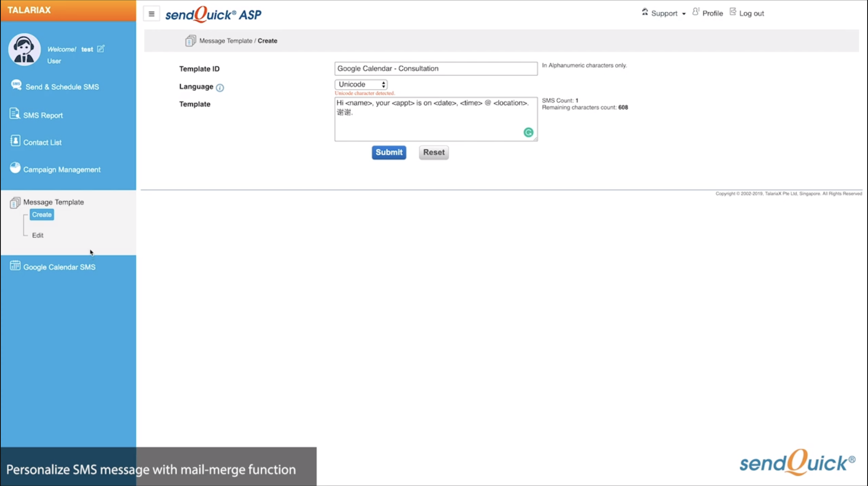
Task: Click the Send & Schedule SMS bubble icon
Action: tap(16, 85)
